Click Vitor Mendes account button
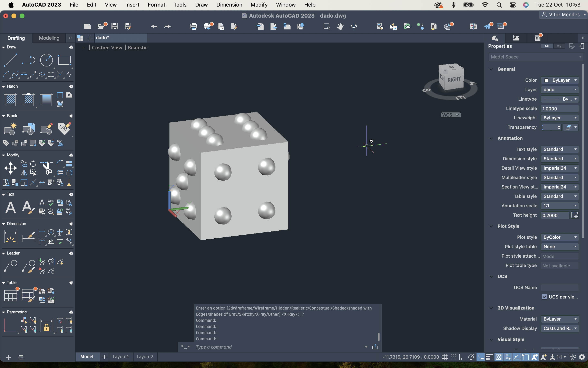 point(563,15)
